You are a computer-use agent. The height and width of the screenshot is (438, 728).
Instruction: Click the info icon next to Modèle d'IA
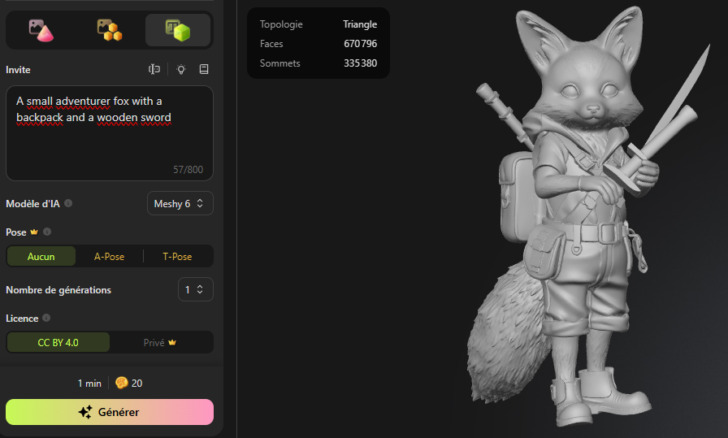(x=68, y=203)
